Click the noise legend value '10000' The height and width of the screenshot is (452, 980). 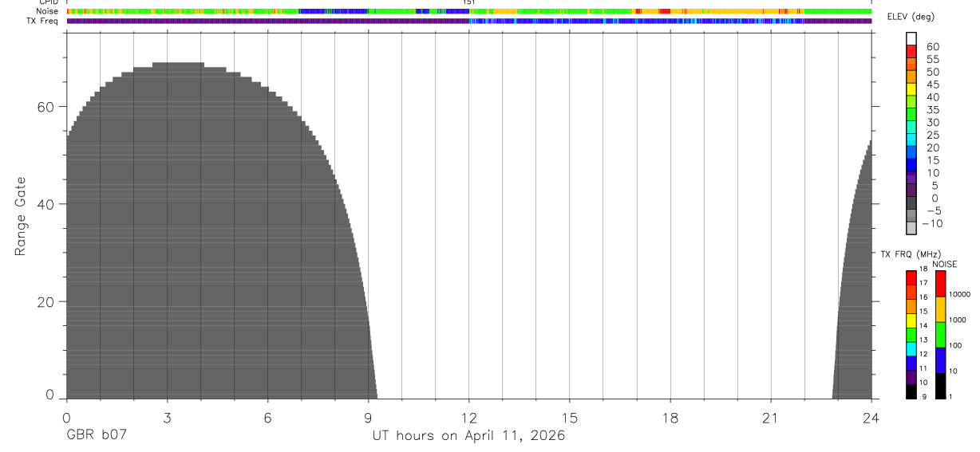tap(959, 294)
